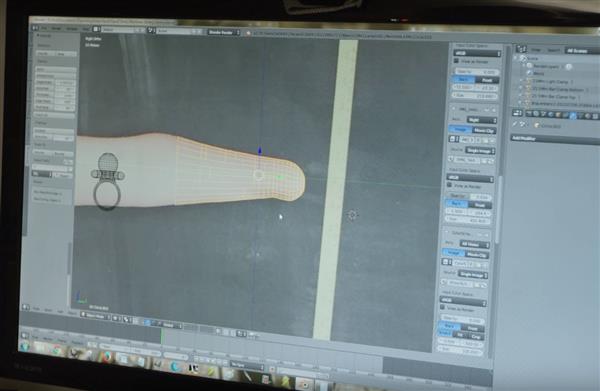Toggle the middle View as Render checkbox
The width and height of the screenshot is (600, 391).
pyautogui.click(x=450, y=185)
